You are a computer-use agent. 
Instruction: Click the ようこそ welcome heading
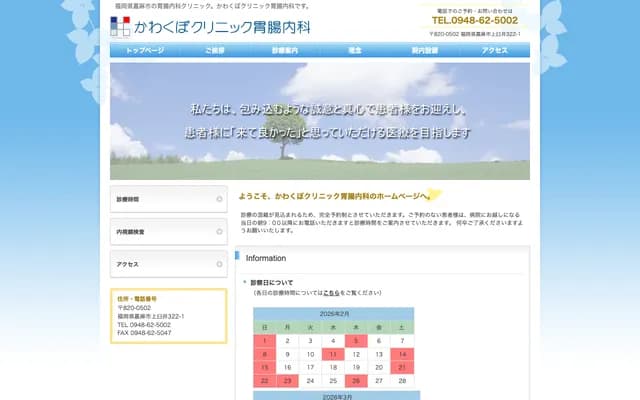coord(335,196)
